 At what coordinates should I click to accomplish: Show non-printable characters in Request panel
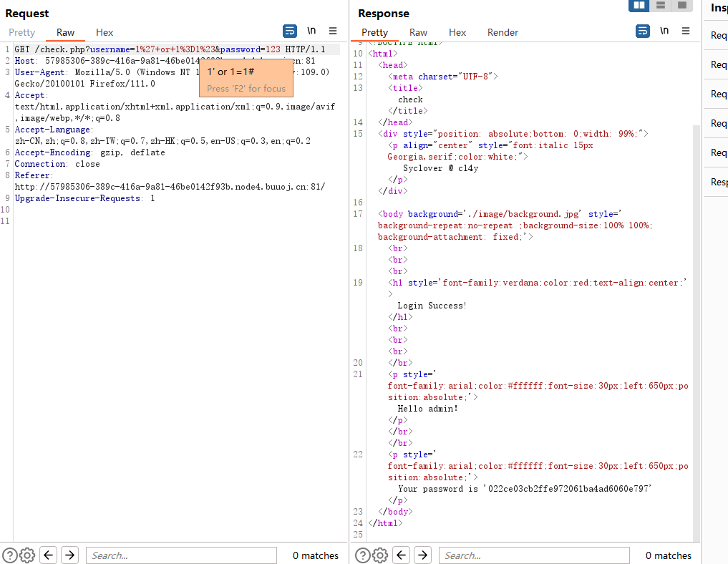(x=311, y=31)
